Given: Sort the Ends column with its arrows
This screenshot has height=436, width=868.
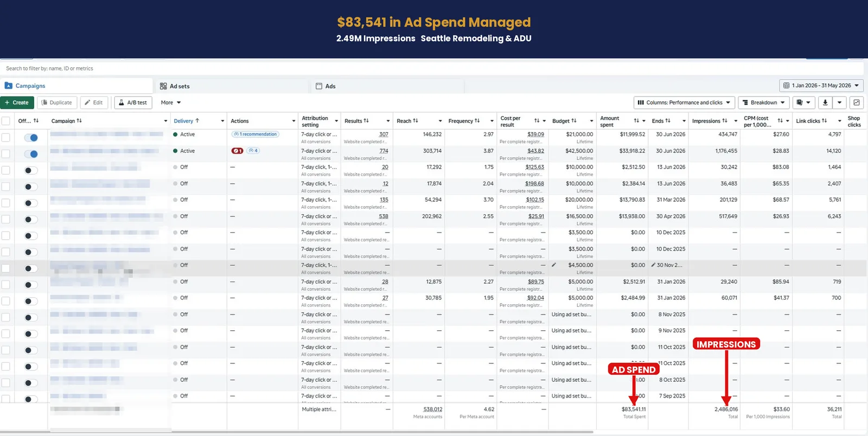Looking at the screenshot, I should [x=668, y=121].
